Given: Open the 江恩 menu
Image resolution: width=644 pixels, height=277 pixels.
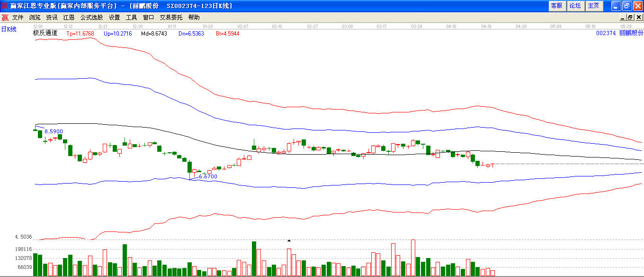Looking at the screenshot, I should click(69, 18).
